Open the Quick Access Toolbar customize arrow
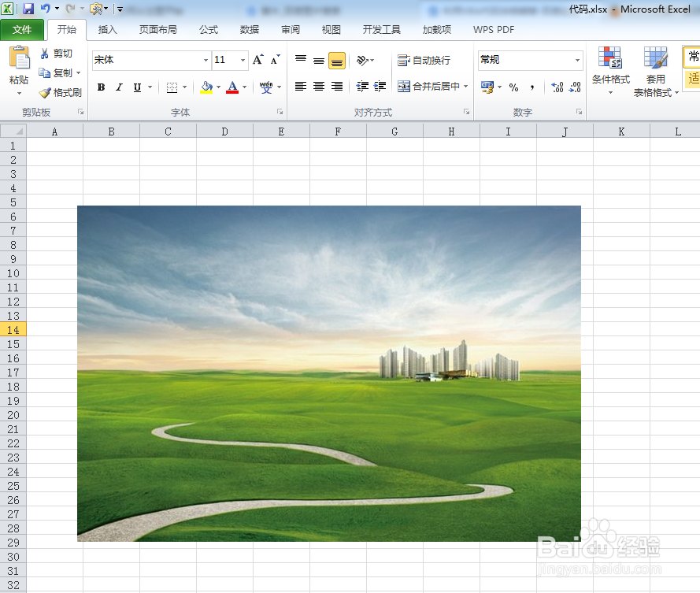This screenshot has width=700, height=593. point(120,9)
